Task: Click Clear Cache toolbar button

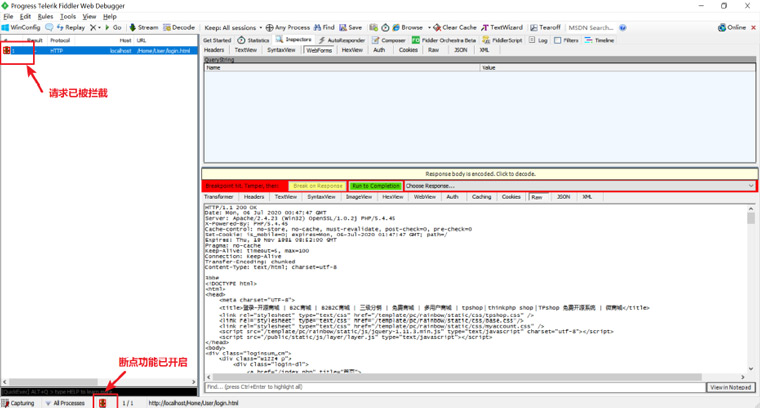Action: pyautogui.click(x=455, y=28)
